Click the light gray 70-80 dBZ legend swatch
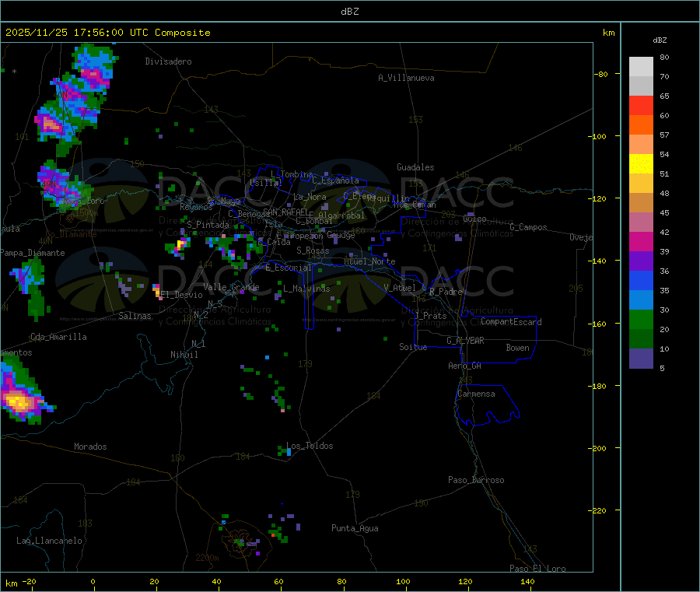 [641, 67]
